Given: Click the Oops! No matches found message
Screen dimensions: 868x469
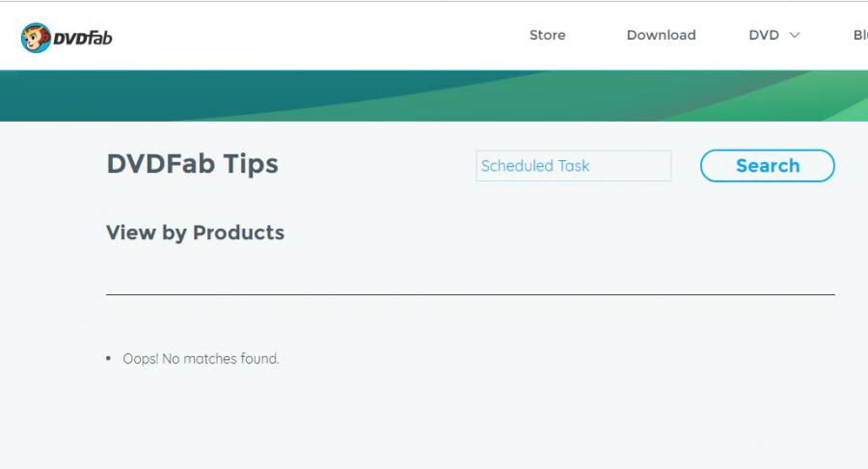Looking at the screenshot, I should coord(201,359).
